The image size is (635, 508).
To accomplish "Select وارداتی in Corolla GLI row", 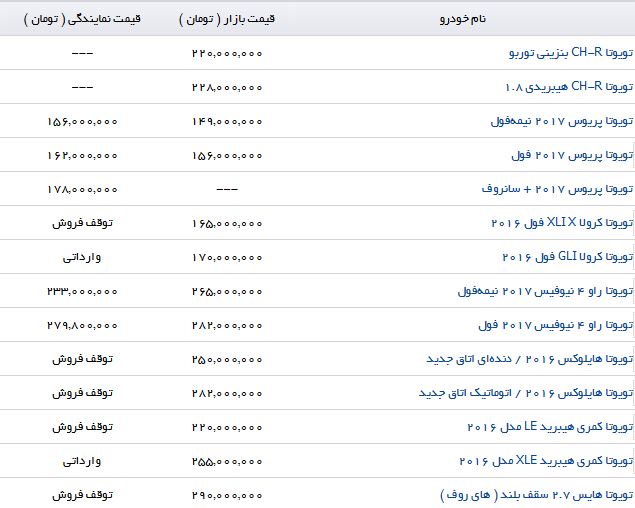I will pyautogui.click(x=82, y=258).
